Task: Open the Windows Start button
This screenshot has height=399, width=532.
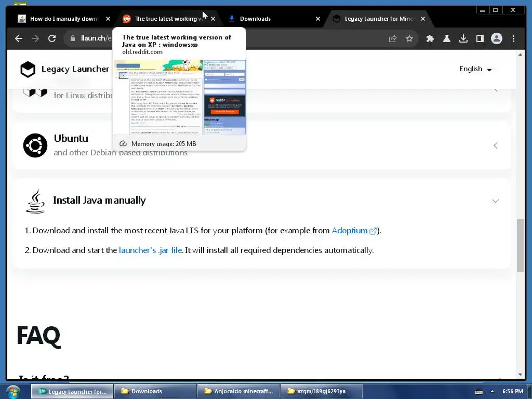Action: click(x=12, y=392)
